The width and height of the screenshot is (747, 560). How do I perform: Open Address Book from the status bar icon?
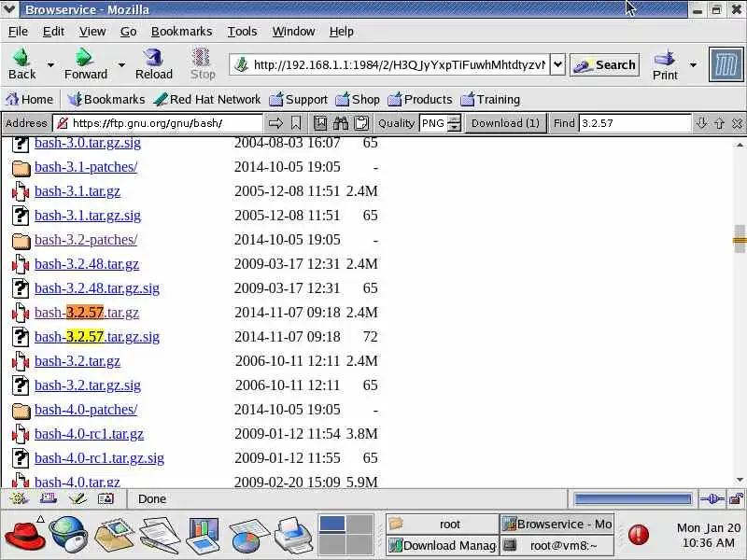tap(106, 498)
